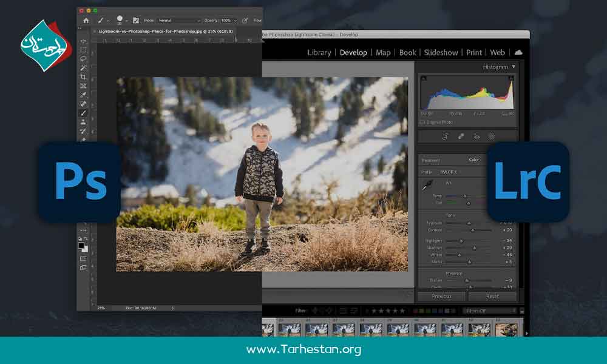607x364 pixels.
Task: Check the Original Photo checkbox
Action: (422, 122)
